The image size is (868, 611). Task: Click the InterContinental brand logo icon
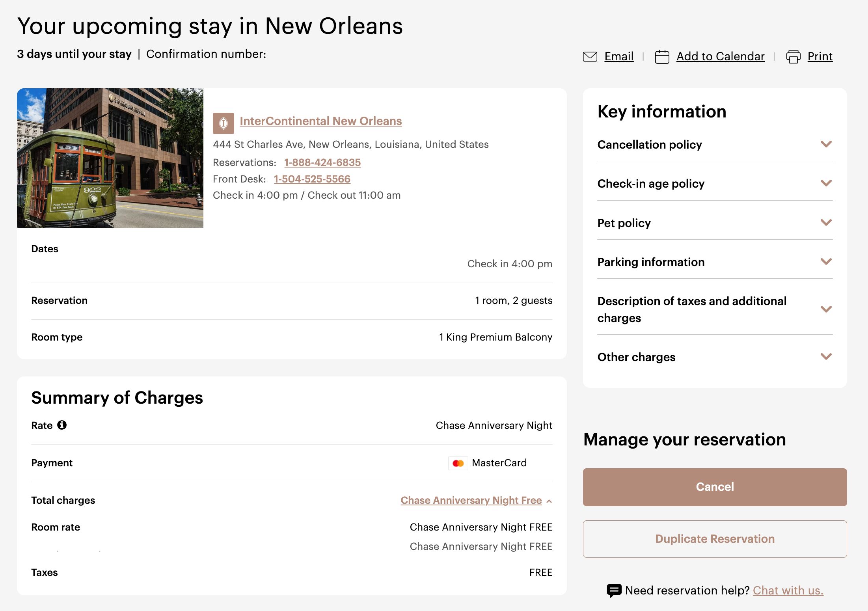pos(223,123)
